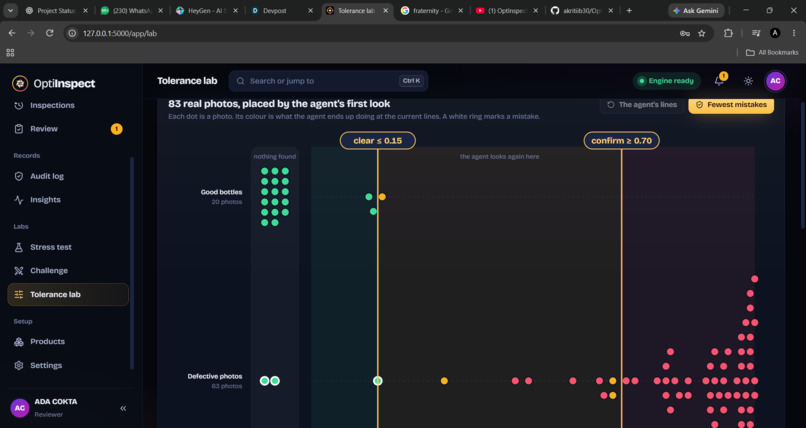Click the Fewest mistakes button
This screenshot has width=806, height=428.
[731, 105]
